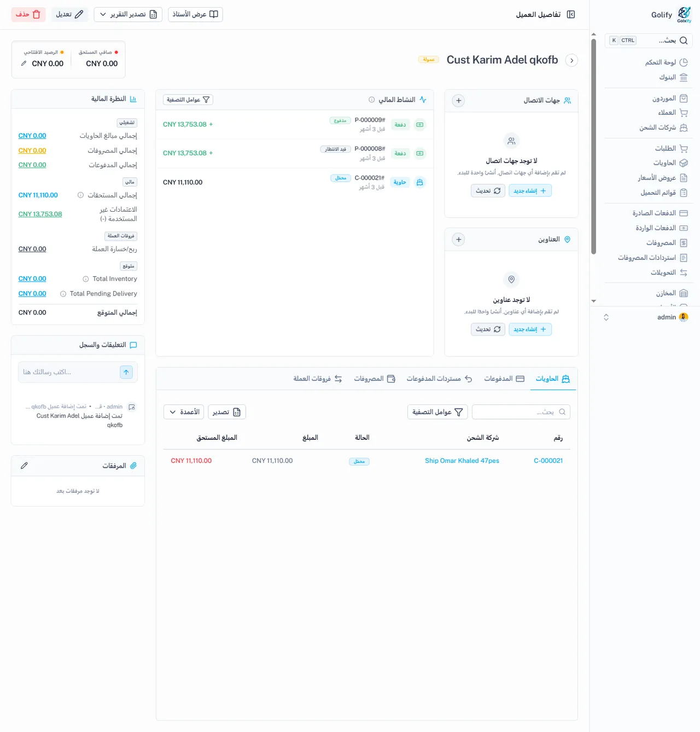Expand the admin user menu
This screenshot has width=700, height=732.
606,317
